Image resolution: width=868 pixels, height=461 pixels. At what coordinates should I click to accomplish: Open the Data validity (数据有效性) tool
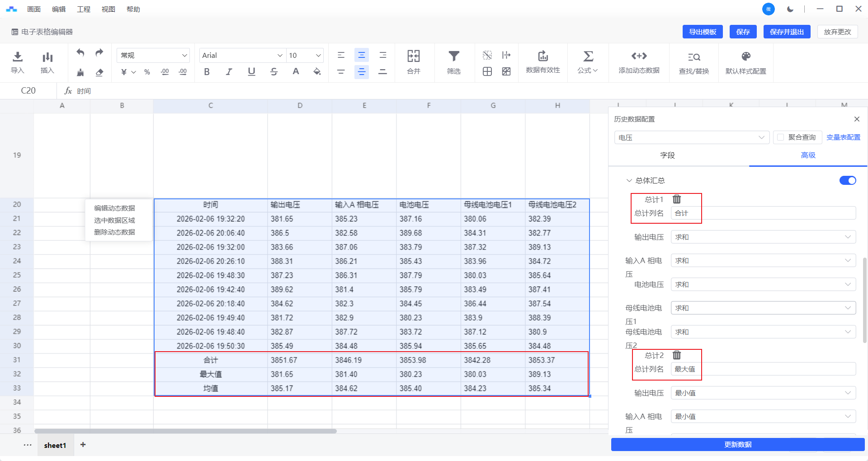pos(542,56)
